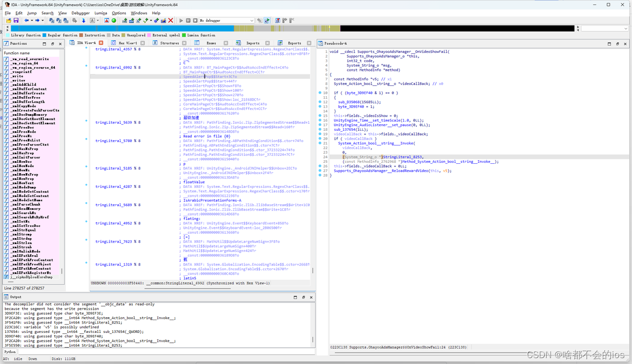Viewport: 632px width, 364px height.
Task: Open the Lumina menu
Action: (x=101, y=13)
